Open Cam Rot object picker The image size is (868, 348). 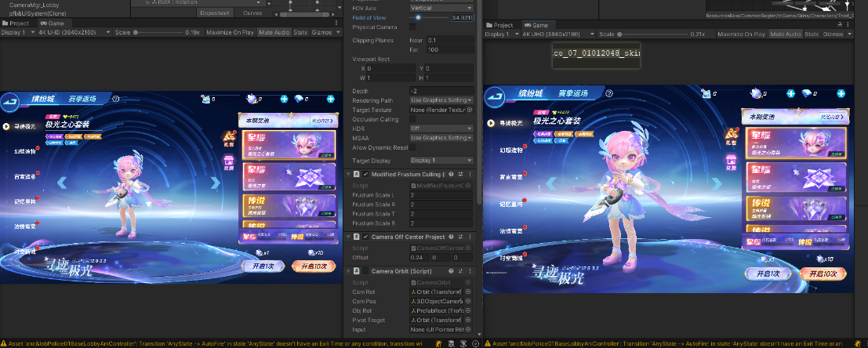point(468,292)
